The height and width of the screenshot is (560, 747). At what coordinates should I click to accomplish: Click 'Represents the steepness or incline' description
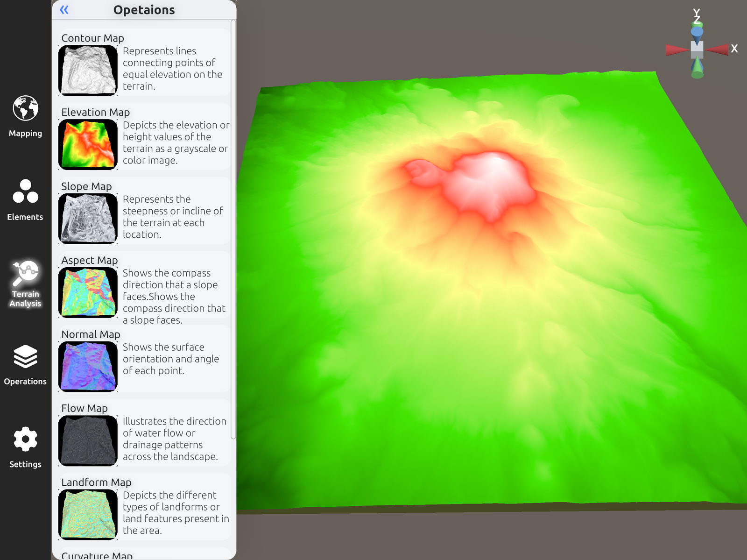173,217
